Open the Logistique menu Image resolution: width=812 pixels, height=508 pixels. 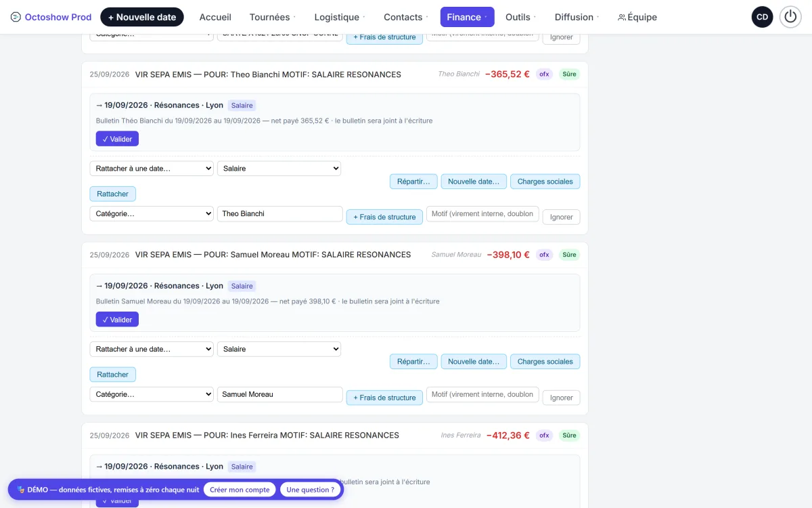(339, 17)
